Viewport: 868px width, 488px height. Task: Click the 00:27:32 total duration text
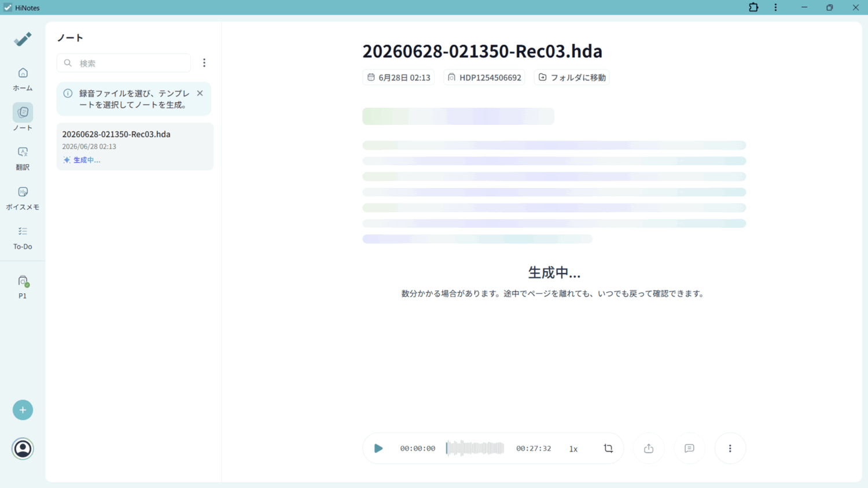coord(534,449)
